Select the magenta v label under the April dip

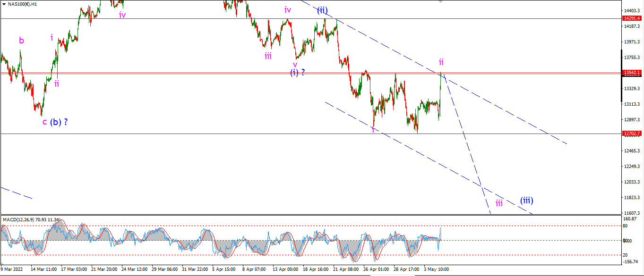coord(295,65)
